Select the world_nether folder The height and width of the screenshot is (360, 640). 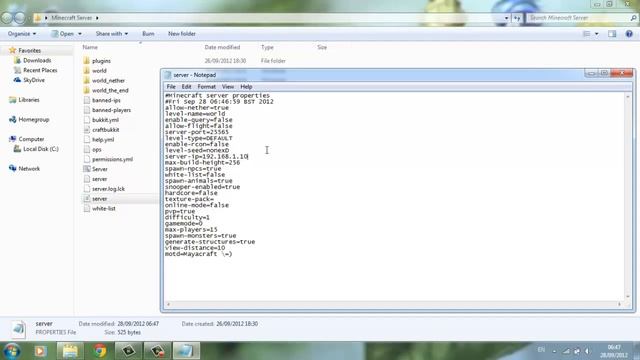coord(108,80)
